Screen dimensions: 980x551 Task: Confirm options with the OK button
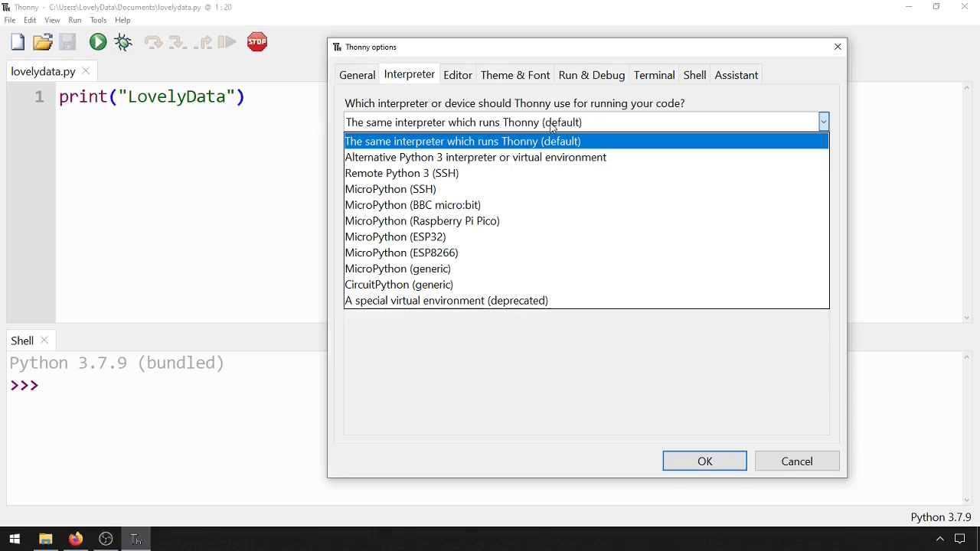[x=704, y=461]
